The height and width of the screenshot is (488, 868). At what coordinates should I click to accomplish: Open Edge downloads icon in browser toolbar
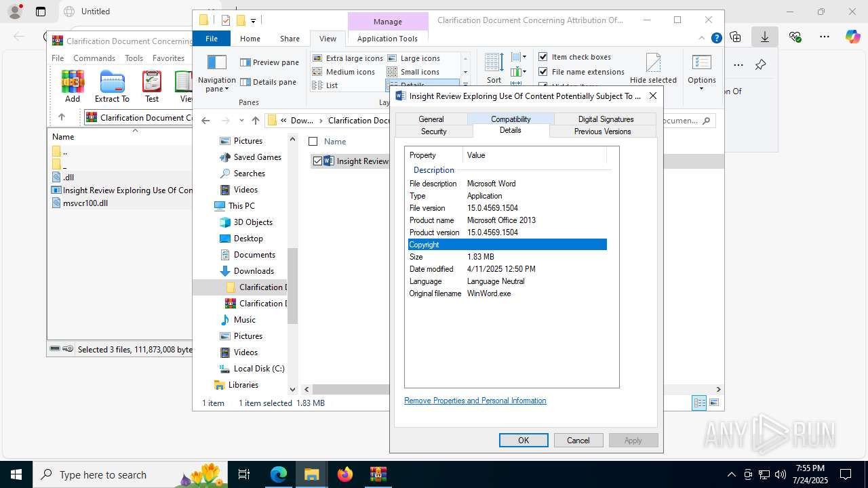click(x=764, y=37)
